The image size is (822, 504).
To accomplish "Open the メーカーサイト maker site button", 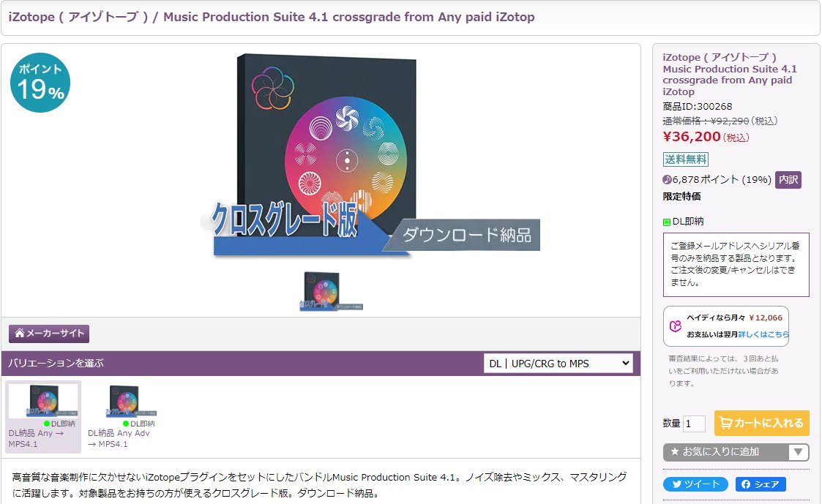I will (x=49, y=334).
